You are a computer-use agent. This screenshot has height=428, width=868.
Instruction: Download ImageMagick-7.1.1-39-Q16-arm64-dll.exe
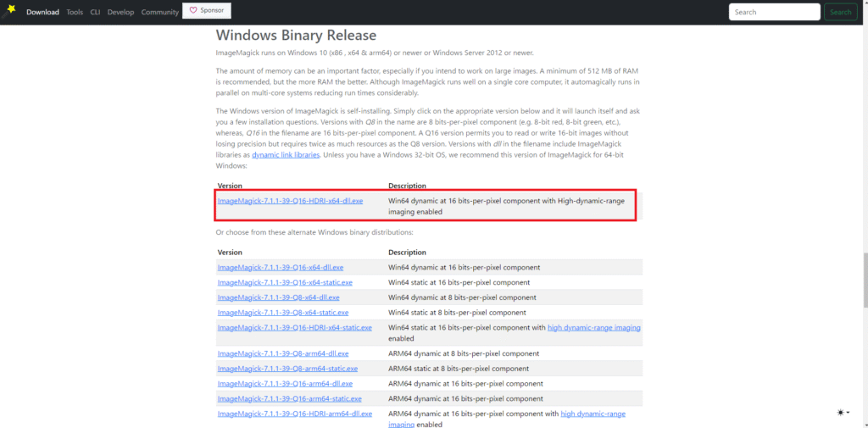pyautogui.click(x=285, y=383)
